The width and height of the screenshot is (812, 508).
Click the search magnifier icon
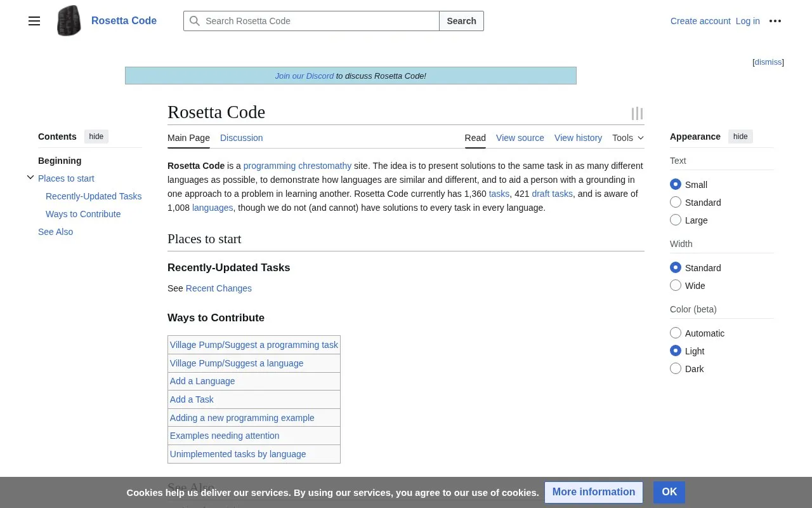(x=195, y=21)
